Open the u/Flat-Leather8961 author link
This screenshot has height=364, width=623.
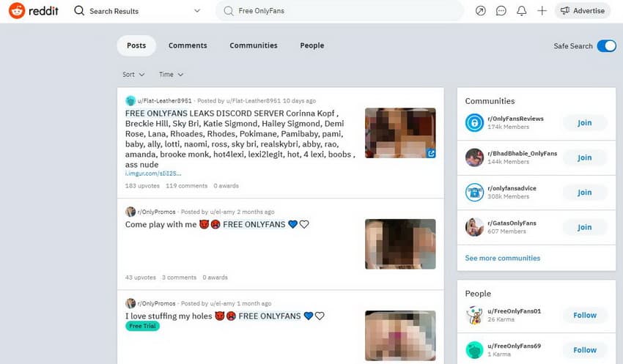click(x=164, y=101)
